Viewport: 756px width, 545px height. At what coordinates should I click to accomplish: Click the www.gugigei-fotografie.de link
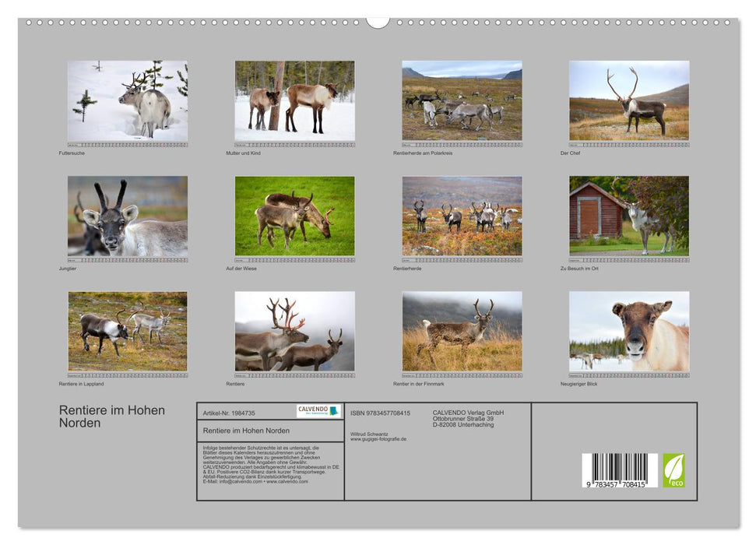click(378, 439)
